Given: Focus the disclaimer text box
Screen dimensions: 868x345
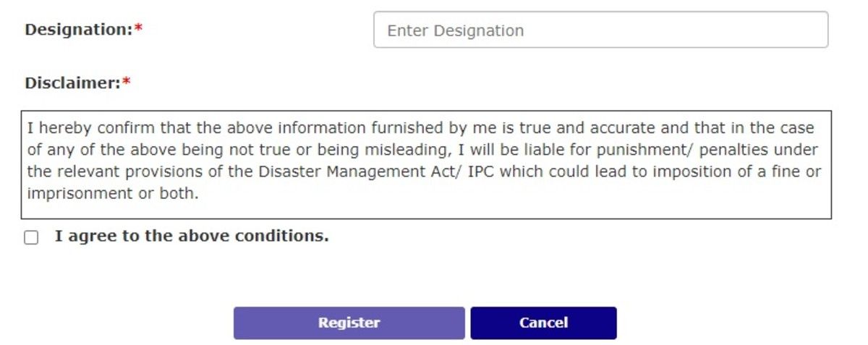Looking at the screenshot, I should (x=426, y=165).
